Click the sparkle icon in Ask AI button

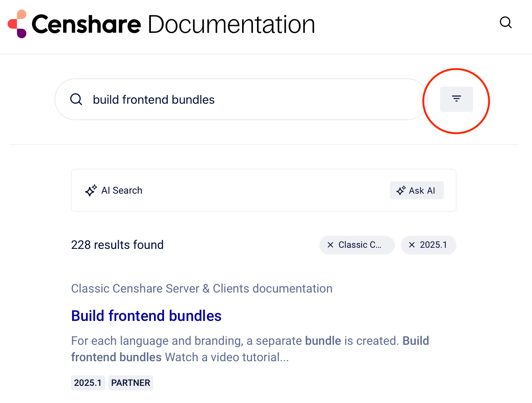click(401, 191)
